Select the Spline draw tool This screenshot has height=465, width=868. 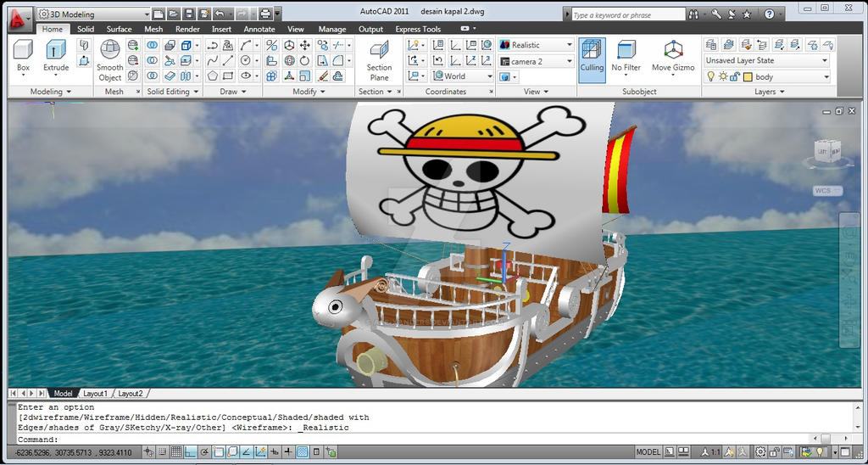(x=213, y=60)
